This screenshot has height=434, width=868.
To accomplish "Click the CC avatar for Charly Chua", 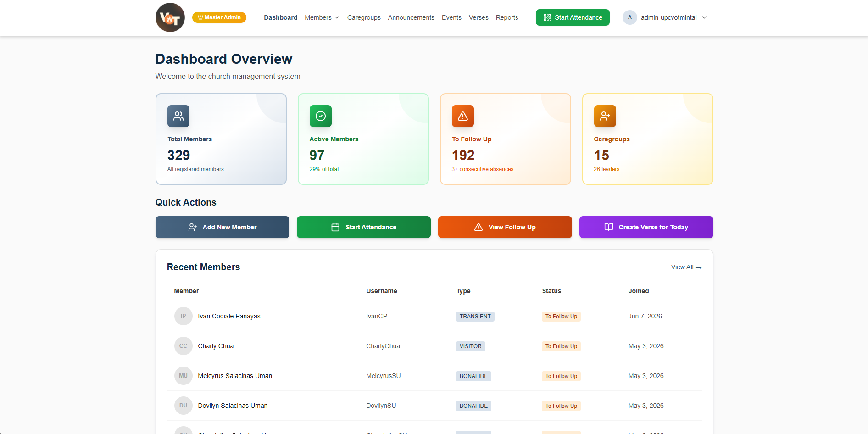I will 184,346.
